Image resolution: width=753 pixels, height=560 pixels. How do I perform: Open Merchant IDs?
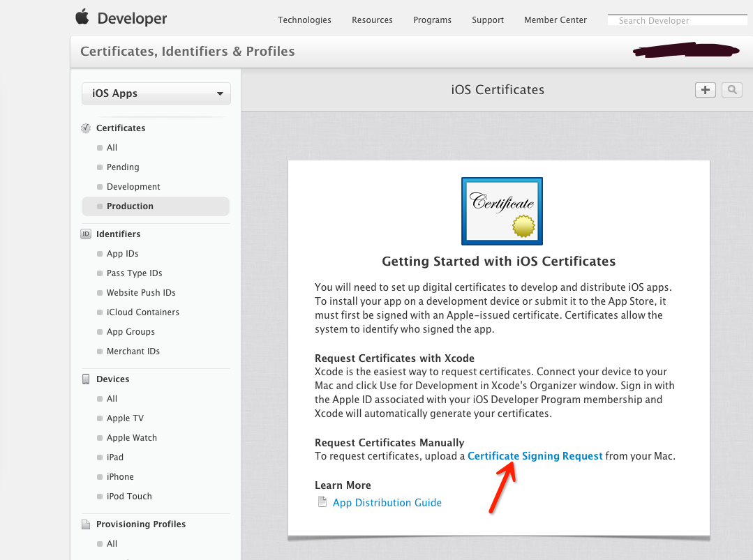click(x=133, y=351)
